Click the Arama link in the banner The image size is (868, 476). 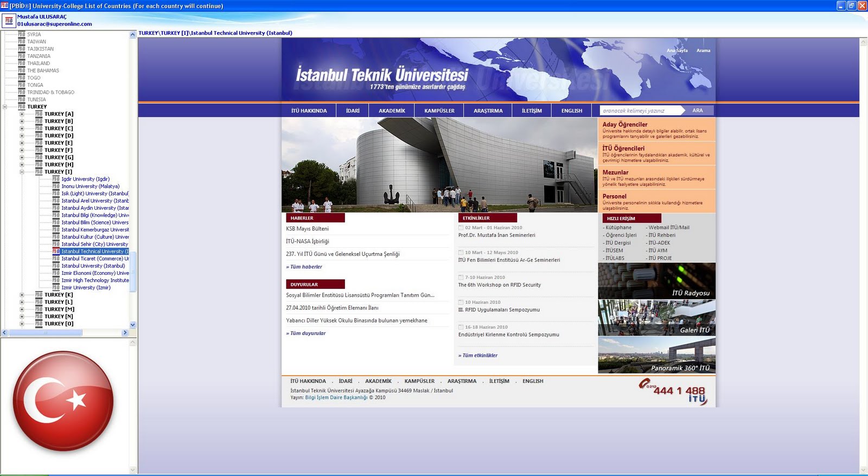coord(704,50)
